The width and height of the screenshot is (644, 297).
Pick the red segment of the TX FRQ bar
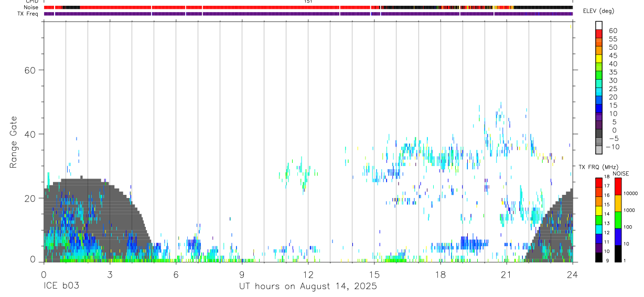(x=598, y=182)
